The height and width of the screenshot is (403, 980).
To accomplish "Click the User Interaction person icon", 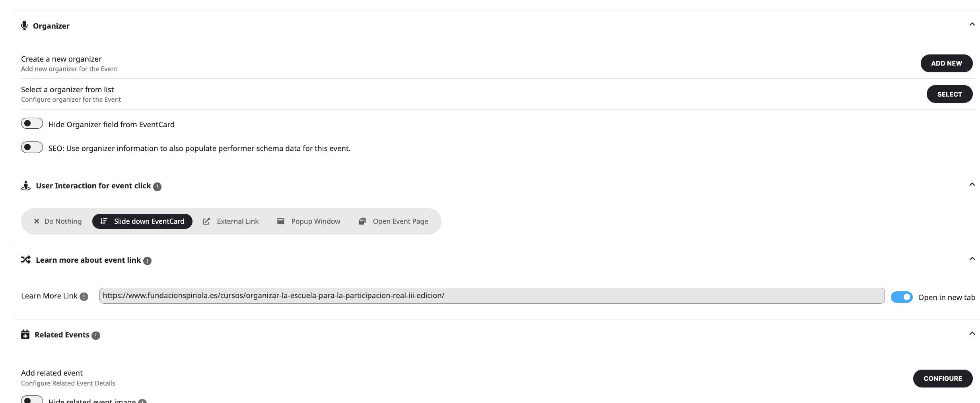I will pyautogui.click(x=26, y=186).
